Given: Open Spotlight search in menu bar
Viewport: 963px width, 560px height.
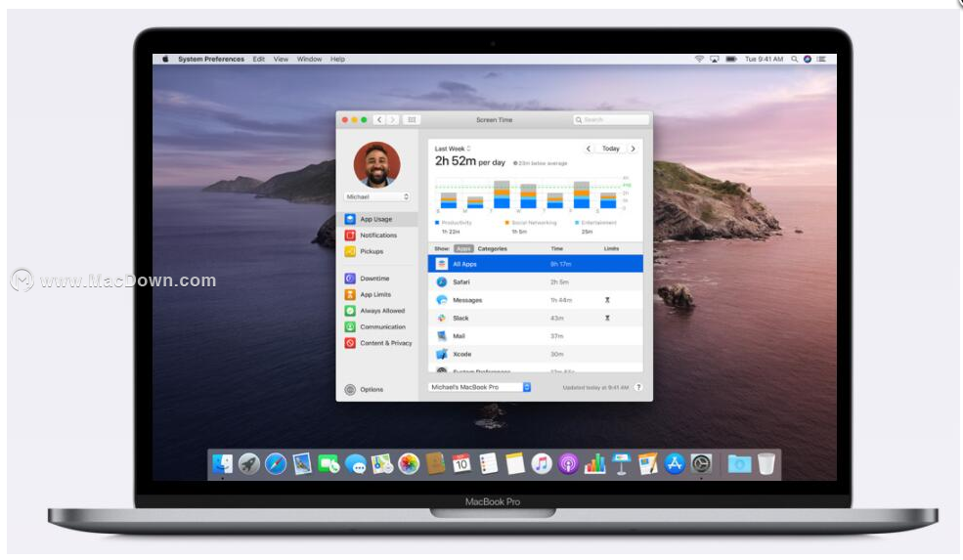Looking at the screenshot, I should pyautogui.click(x=794, y=59).
